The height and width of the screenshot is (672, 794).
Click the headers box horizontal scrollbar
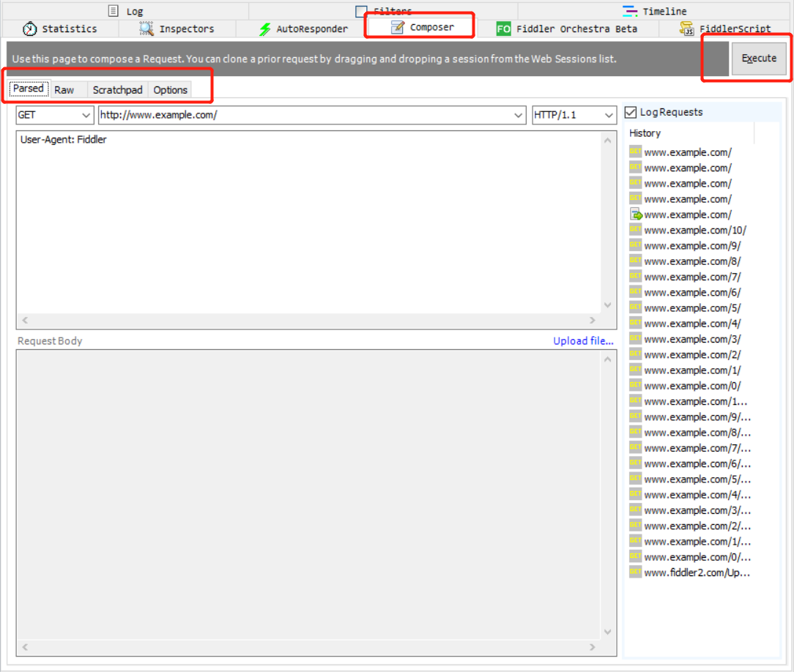point(308,320)
